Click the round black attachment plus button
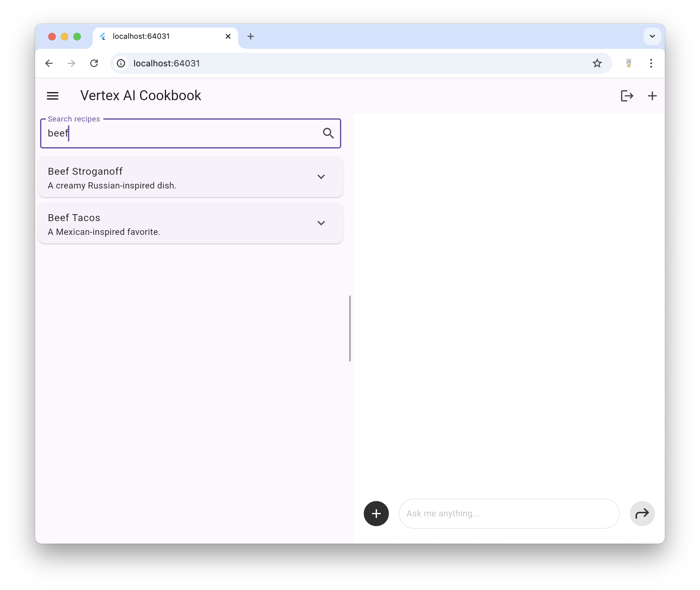 (376, 513)
